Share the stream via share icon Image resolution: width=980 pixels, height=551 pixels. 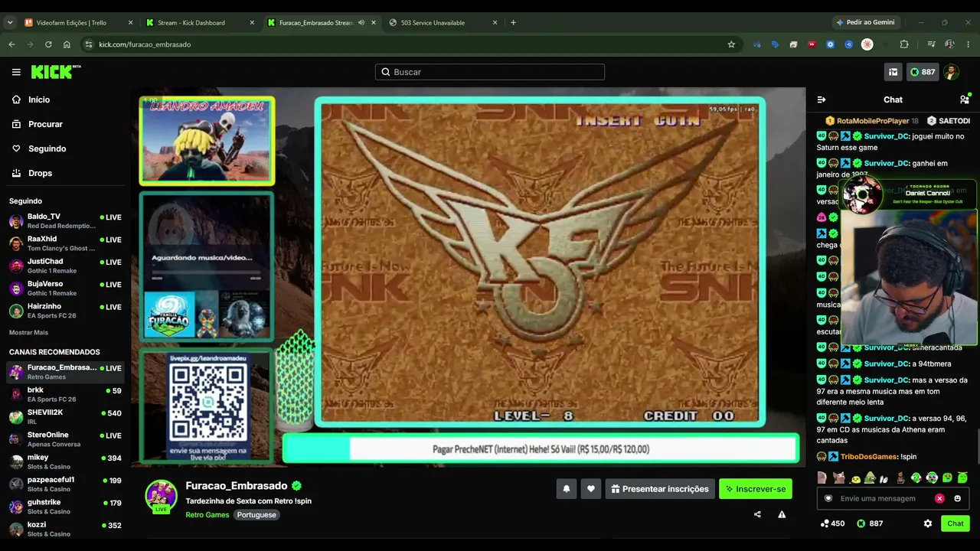click(x=757, y=514)
